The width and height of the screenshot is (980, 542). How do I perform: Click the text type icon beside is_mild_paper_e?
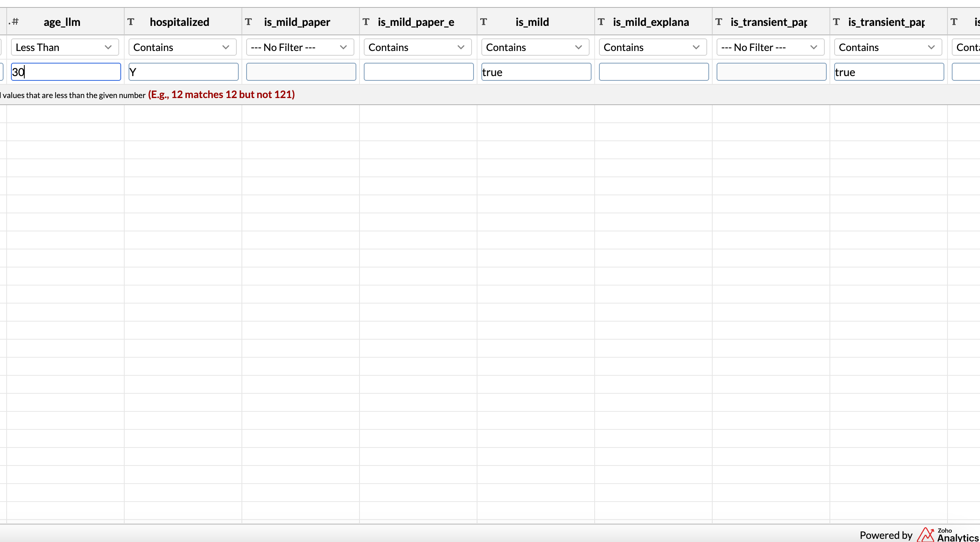coord(366,22)
